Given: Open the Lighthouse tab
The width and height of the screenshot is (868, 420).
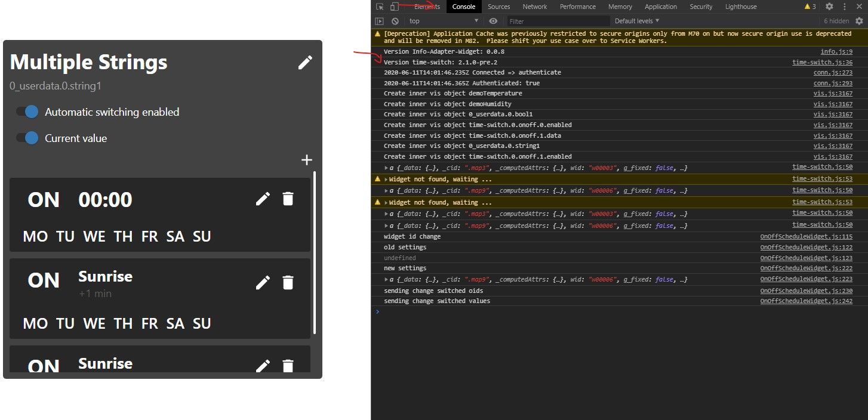Looking at the screenshot, I should point(741,7).
